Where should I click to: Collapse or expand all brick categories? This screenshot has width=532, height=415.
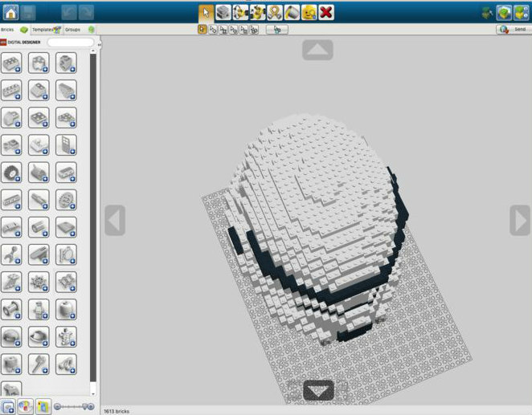7,406
